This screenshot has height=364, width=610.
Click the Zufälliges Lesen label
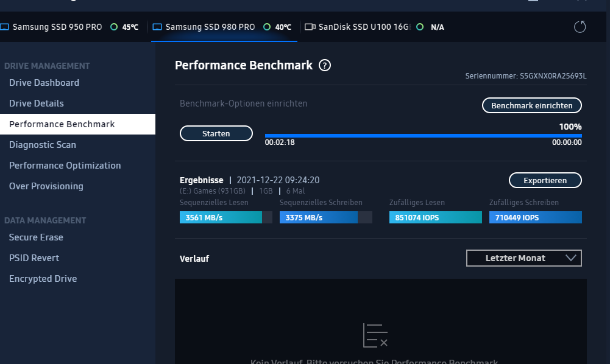[417, 203]
